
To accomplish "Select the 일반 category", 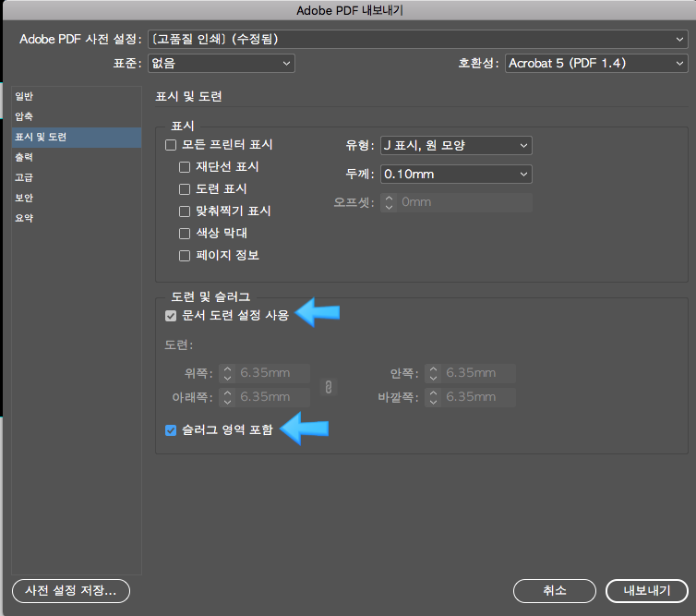I will pyautogui.click(x=77, y=96).
